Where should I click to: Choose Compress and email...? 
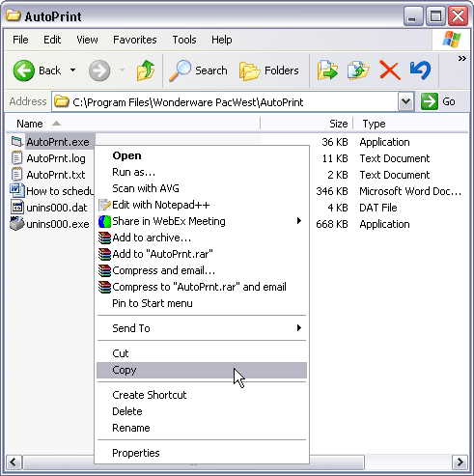pos(202,270)
